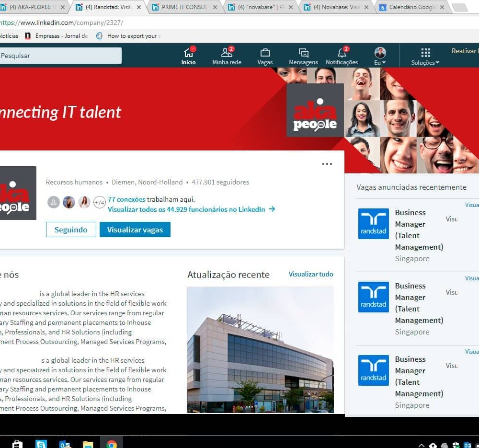The image size is (479, 448).
Task: Open the How to export your bookmark
Action: [x=128, y=36]
